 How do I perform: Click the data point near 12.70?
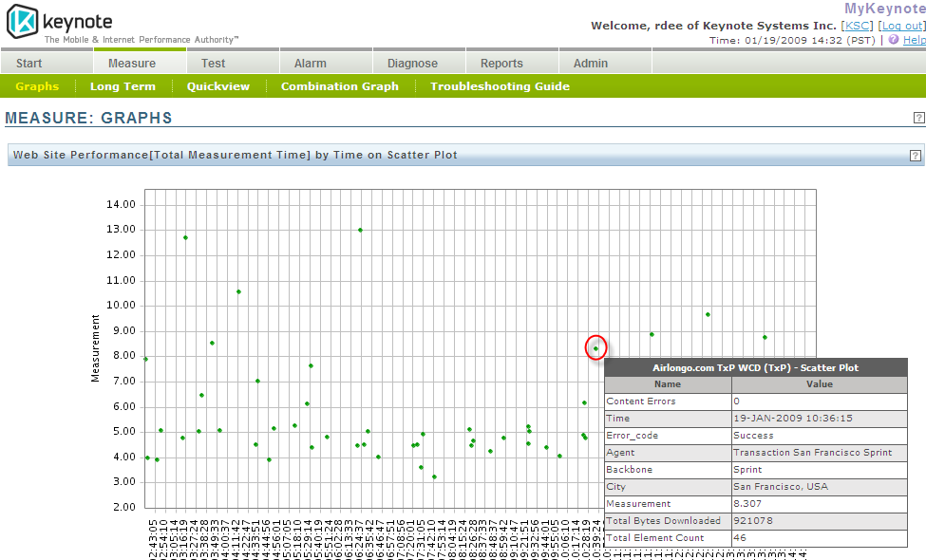coord(185,237)
